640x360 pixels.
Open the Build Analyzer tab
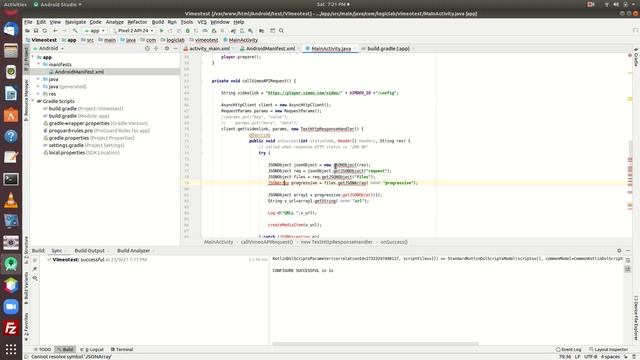click(133, 251)
